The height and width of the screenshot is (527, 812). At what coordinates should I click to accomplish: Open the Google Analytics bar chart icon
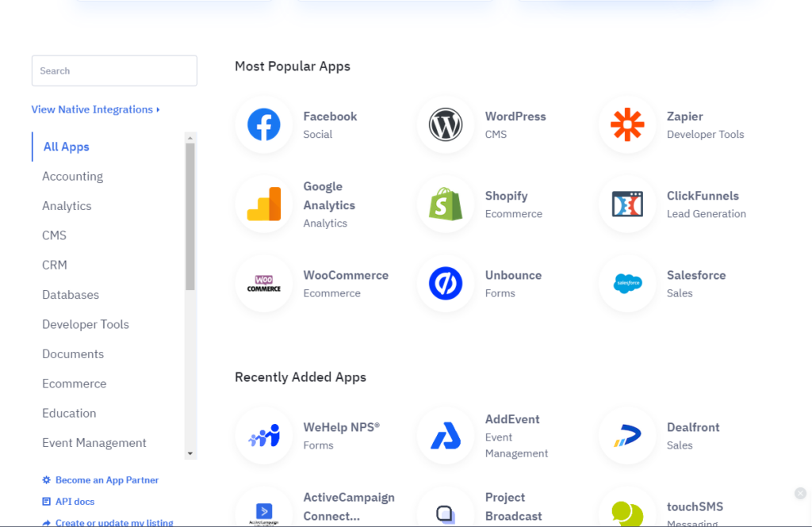264,204
